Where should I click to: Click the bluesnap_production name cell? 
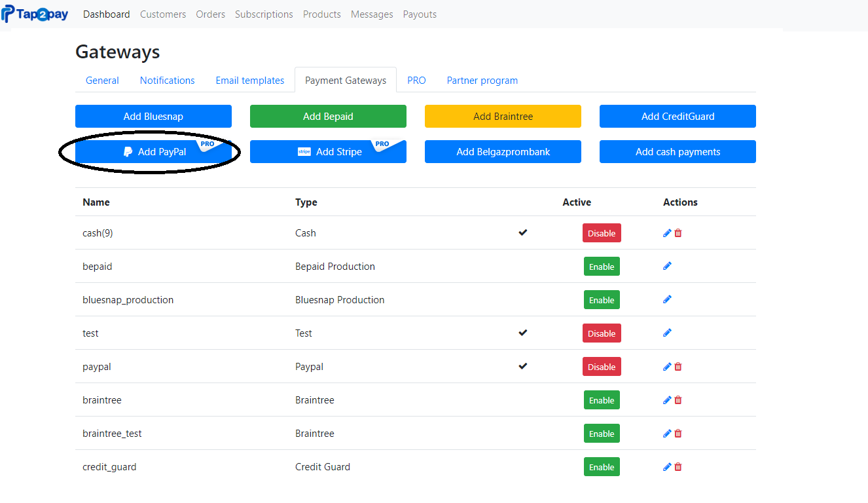click(128, 300)
